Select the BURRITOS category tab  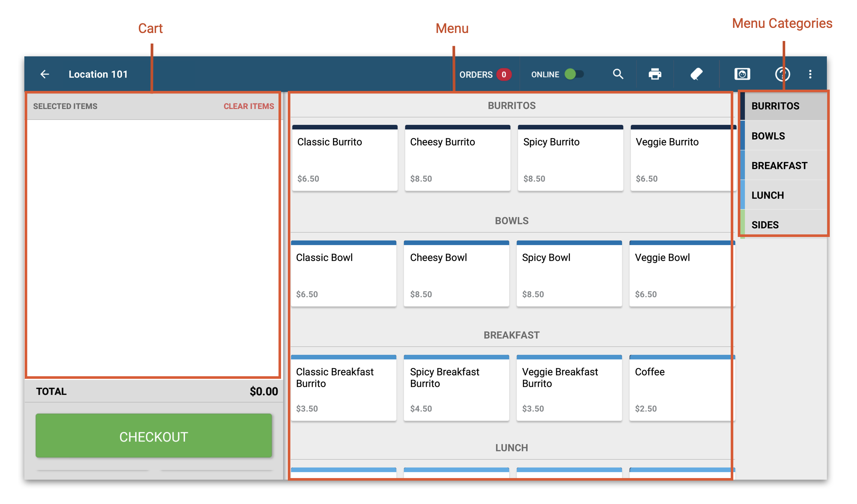click(784, 106)
